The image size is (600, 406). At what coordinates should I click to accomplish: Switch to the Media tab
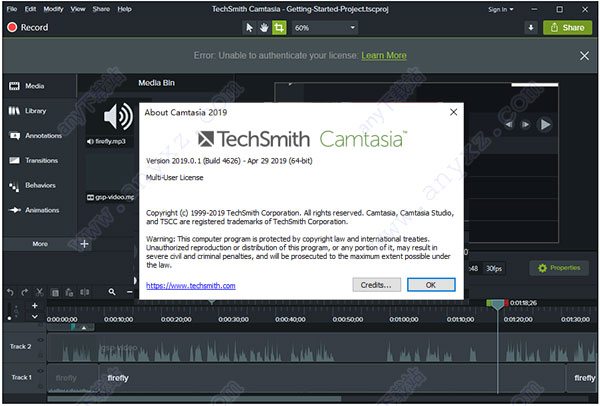[39, 86]
